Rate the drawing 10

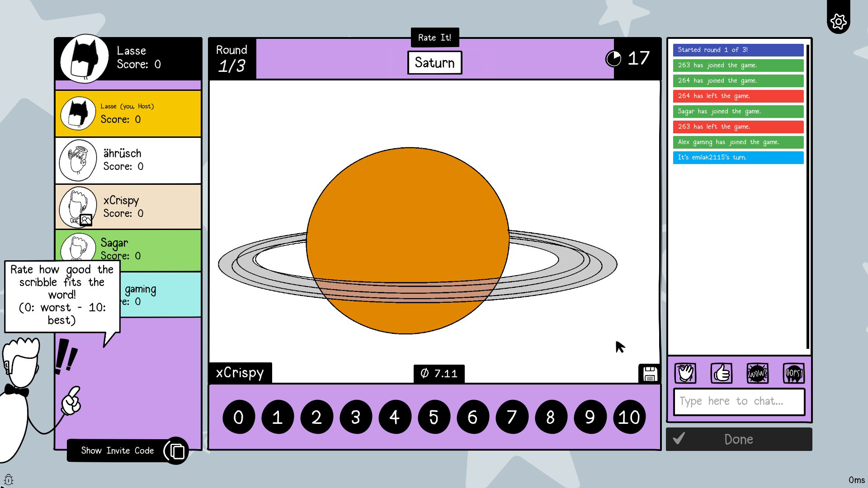point(629,417)
